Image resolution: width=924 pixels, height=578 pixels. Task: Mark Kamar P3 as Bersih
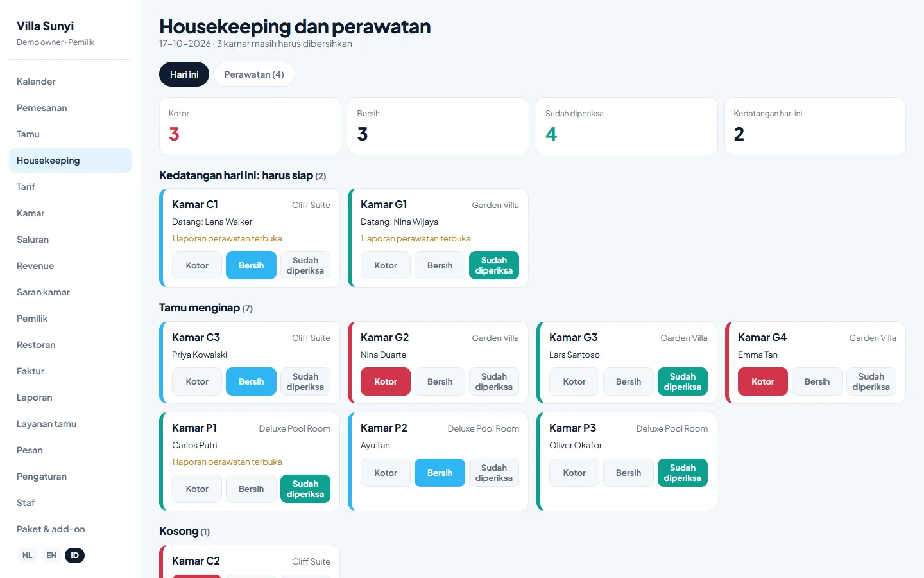tap(628, 473)
